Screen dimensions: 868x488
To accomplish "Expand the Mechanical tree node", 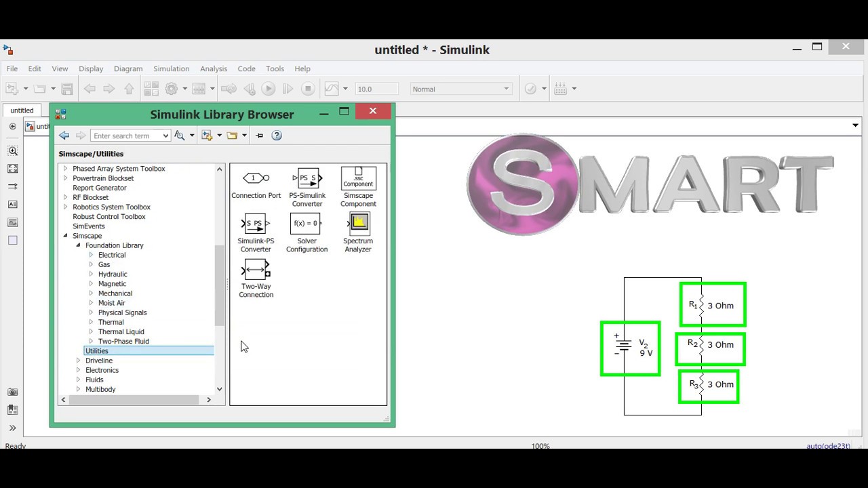I will [91, 293].
